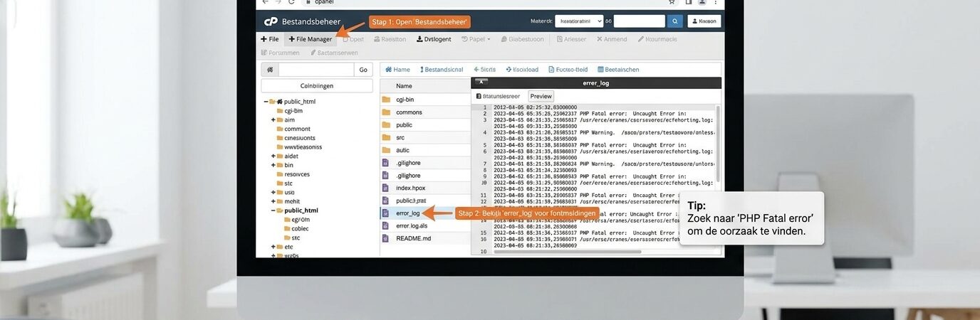Image resolution: width=980 pixels, height=320 pixels.
Task: Click the README.md file icon
Action: pyautogui.click(x=386, y=238)
